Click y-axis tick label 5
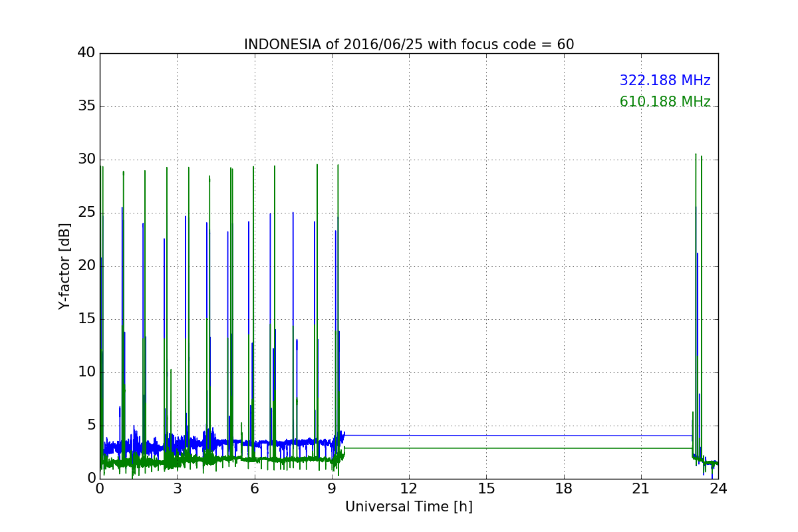Viewport: 798px width, 532px height. click(91, 426)
